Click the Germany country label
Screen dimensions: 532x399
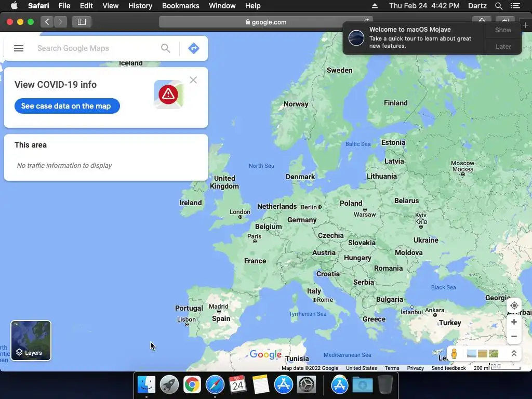pyautogui.click(x=302, y=220)
